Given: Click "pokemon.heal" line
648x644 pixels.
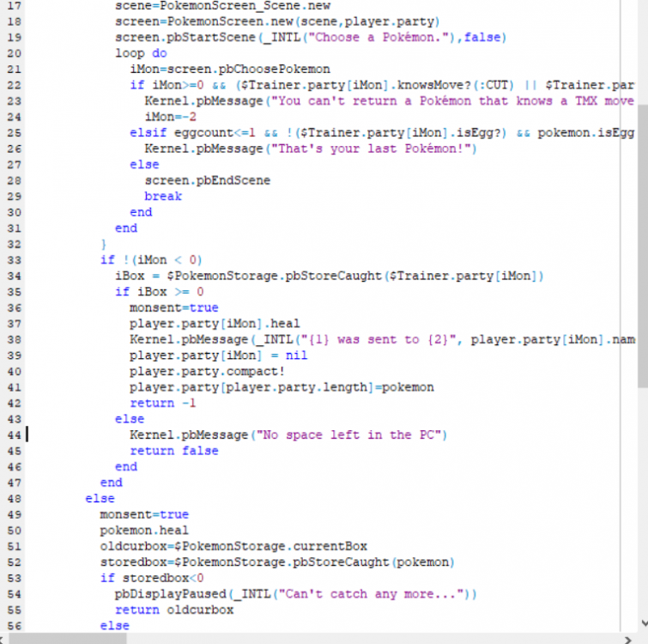Looking at the screenshot, I should pos(144,531).
